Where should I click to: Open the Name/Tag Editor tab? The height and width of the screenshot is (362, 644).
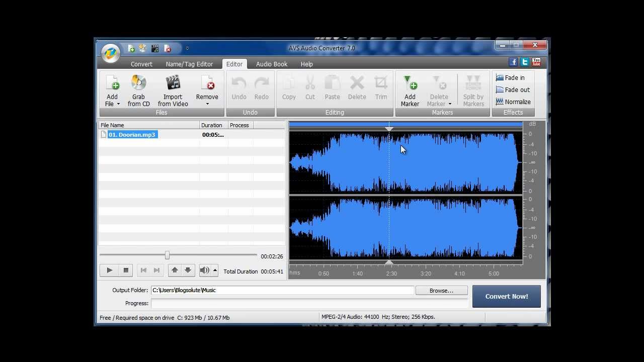click(189, 64)
